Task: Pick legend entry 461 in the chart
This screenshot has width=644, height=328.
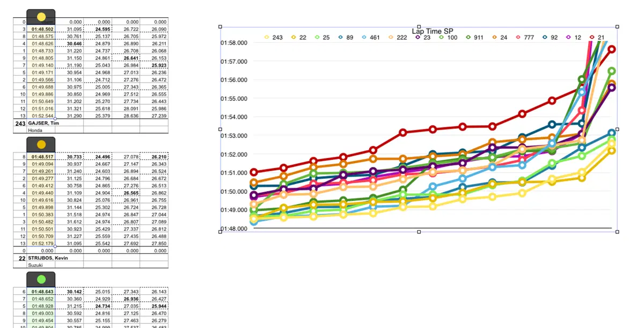Action: click(x=371, y=38)
